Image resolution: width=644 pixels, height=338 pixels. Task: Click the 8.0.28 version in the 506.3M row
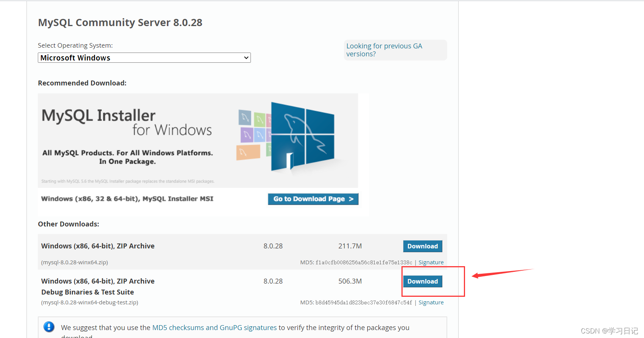point(273,281)
